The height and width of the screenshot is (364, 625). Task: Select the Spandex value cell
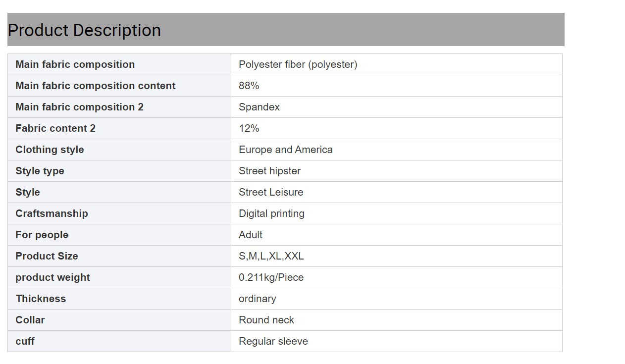pos(259,107)
